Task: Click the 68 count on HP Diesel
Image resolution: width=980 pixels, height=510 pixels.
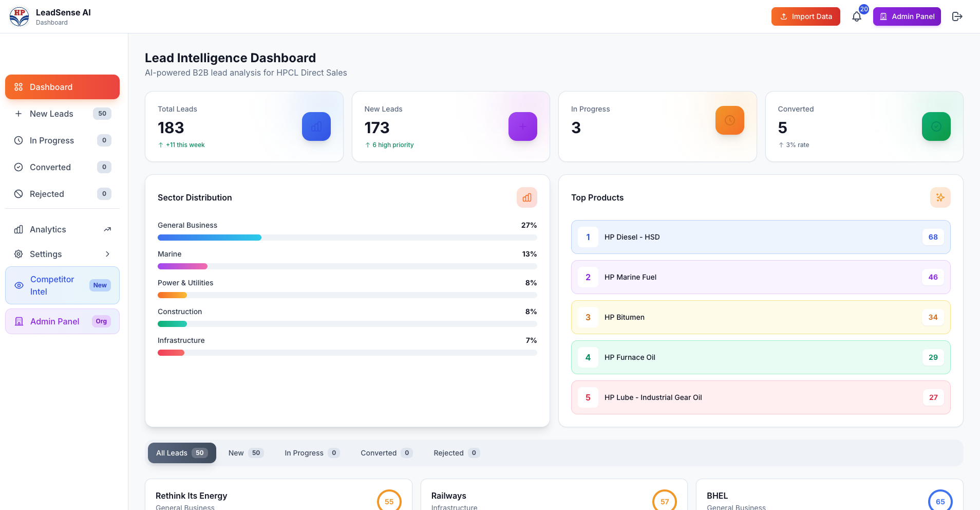Action: click(x=933, y=237)
